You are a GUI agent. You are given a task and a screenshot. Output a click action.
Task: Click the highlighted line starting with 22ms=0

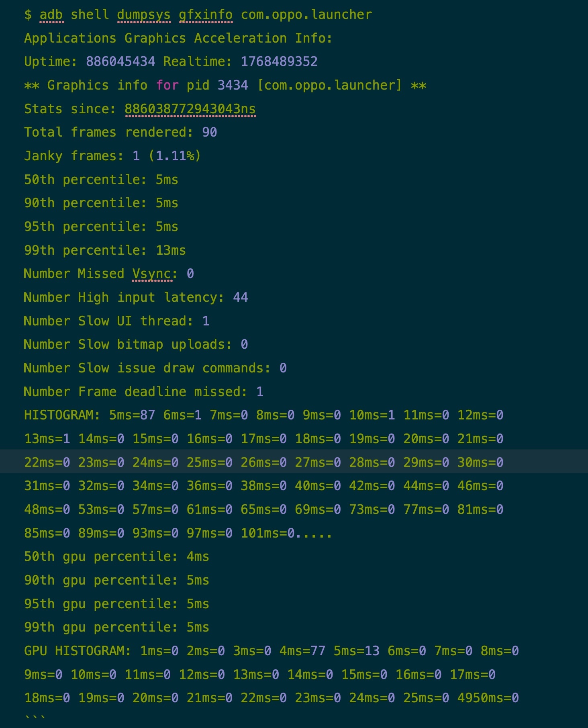click(263, 462)
